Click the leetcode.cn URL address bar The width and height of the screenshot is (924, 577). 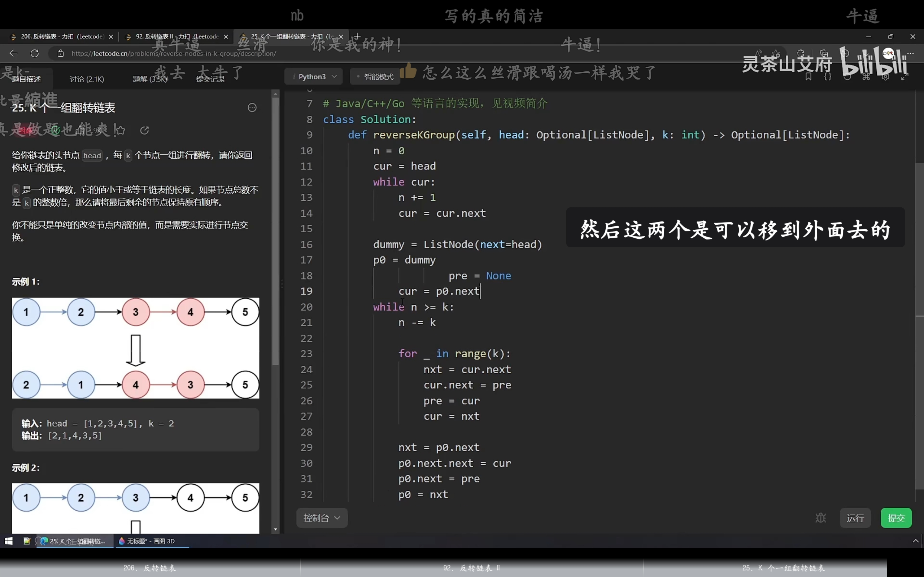174,53
